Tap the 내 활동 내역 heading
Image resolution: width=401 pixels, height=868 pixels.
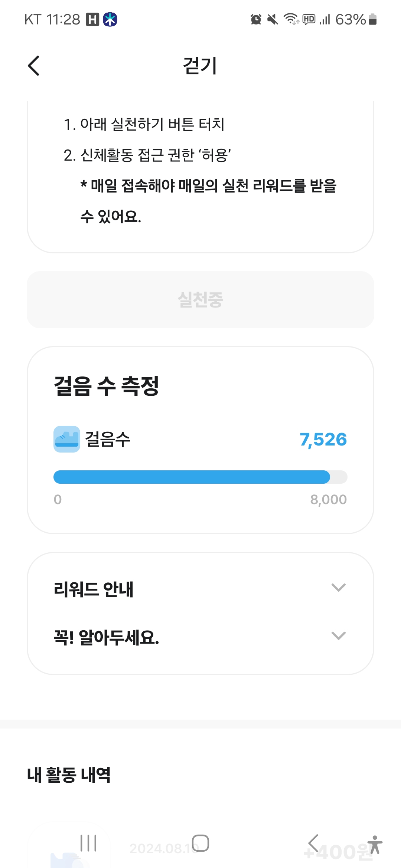click(x=69, y=775)
